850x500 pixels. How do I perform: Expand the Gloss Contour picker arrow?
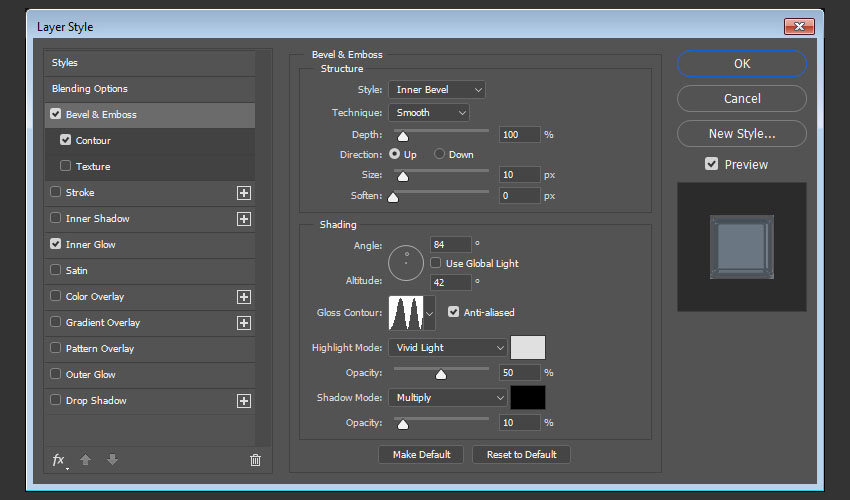click(x=431, y=314)
